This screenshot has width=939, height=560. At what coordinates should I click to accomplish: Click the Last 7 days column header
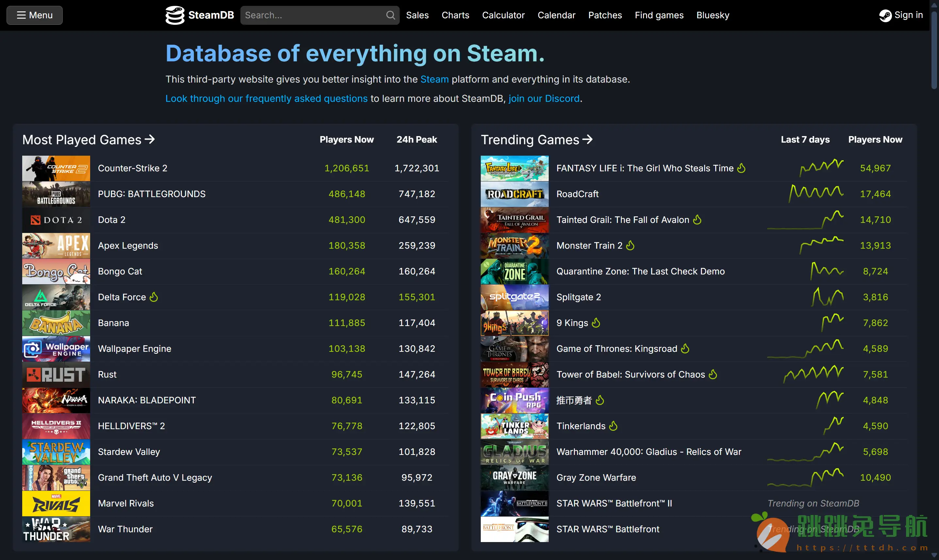tap(805, 140)
